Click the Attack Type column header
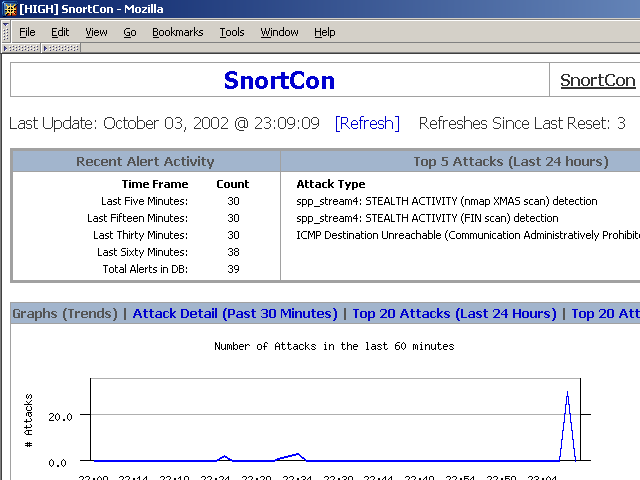Image resolution: width=640 pixels, height=480 pixels. 331,184
